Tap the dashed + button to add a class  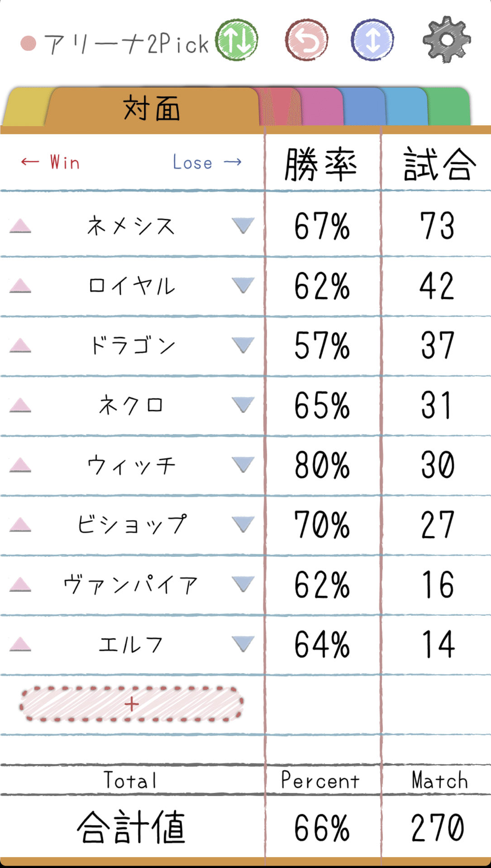(x=131, y=703)
